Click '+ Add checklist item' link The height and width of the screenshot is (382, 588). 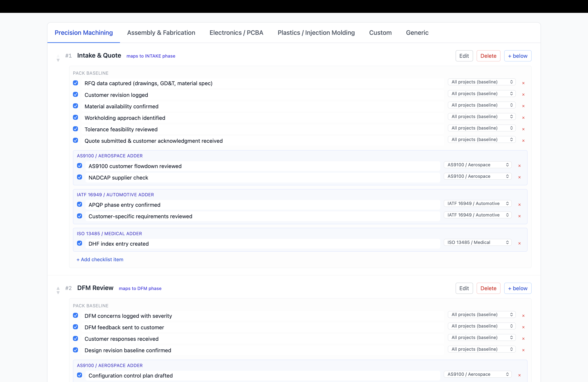coord(100,259)
